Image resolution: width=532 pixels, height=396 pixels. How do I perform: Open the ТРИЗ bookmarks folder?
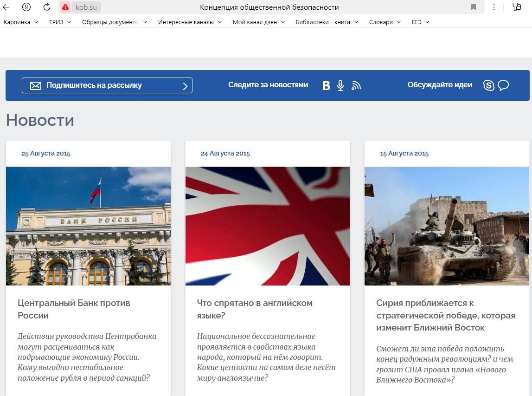[x=60, y=22]
